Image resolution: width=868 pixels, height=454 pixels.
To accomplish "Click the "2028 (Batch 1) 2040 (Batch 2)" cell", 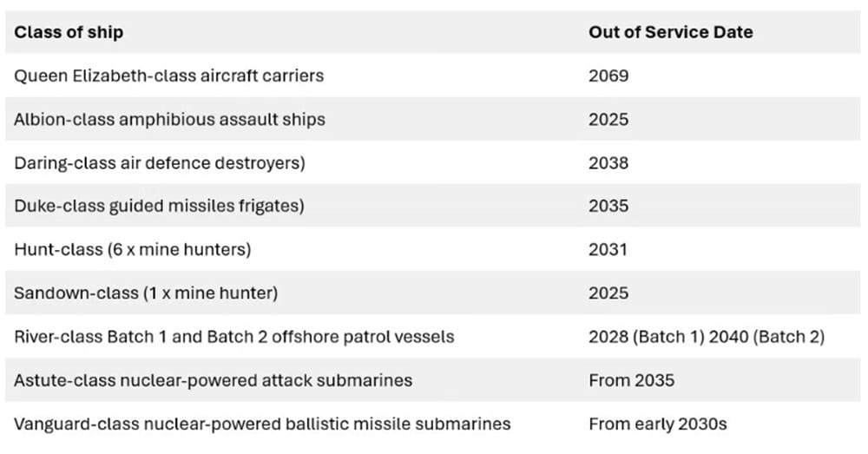I will coord(707,336).
